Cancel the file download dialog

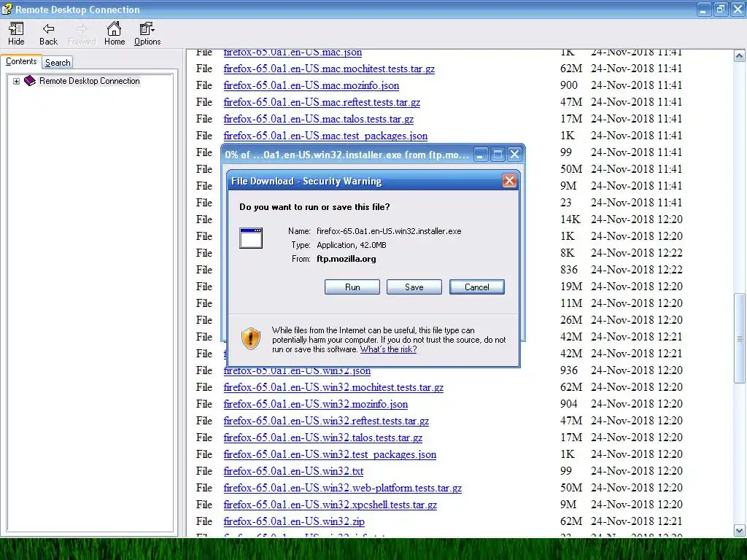(x=477, y=287)
